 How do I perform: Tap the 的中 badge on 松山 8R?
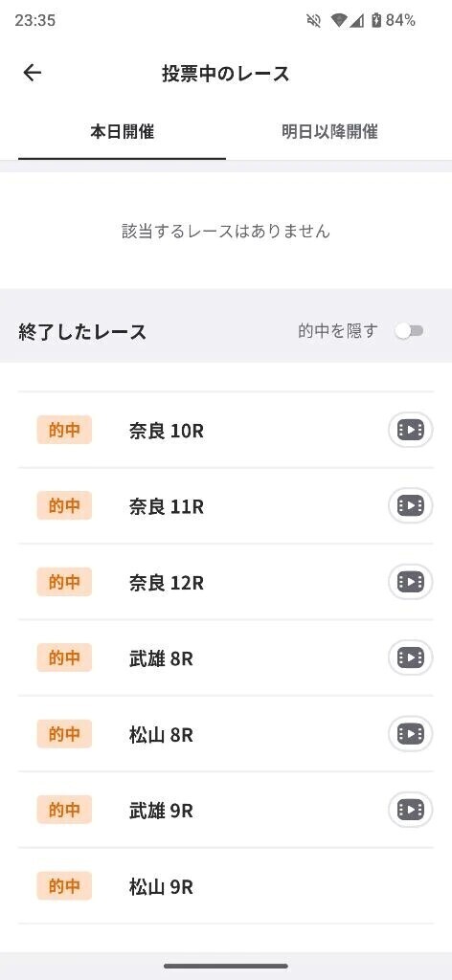coord(64,734)
